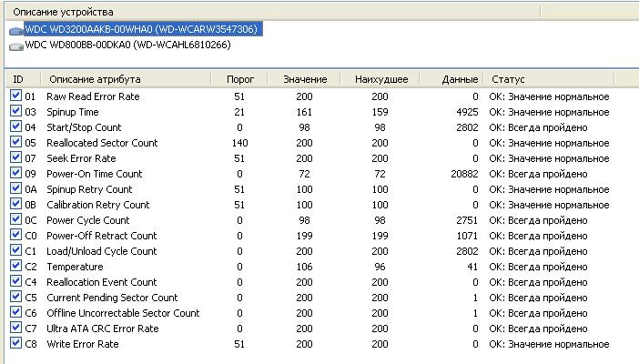Viewport: 639px width, 364px height.
Task: Click the Описание устройства header
Action: point(273,12)
